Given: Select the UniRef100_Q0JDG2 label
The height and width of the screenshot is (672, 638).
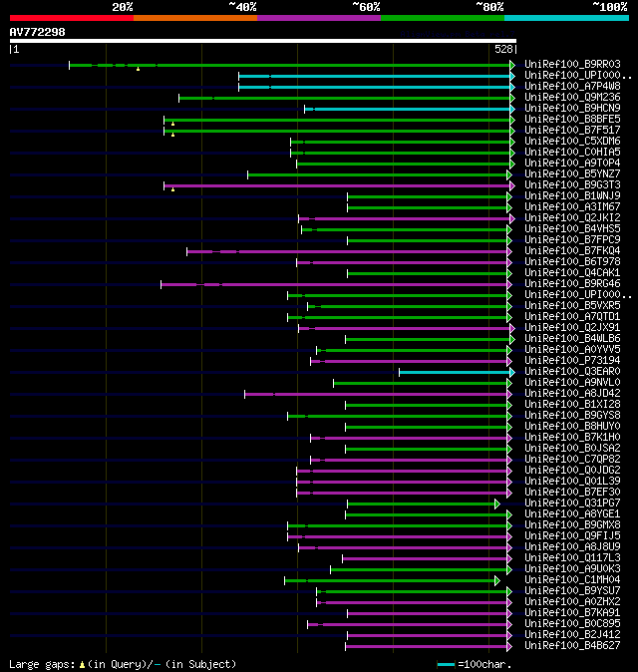Looking at the screenshot, I should [x=572, y=471].
